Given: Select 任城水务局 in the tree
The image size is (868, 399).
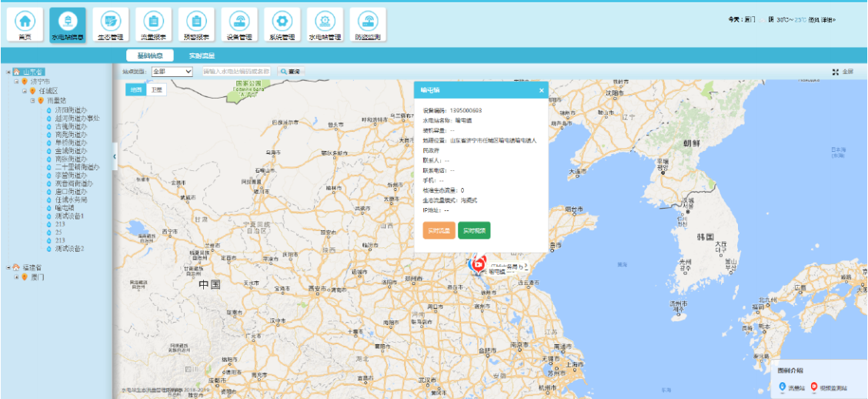Looking at the screenshot, I should point(71,199).
